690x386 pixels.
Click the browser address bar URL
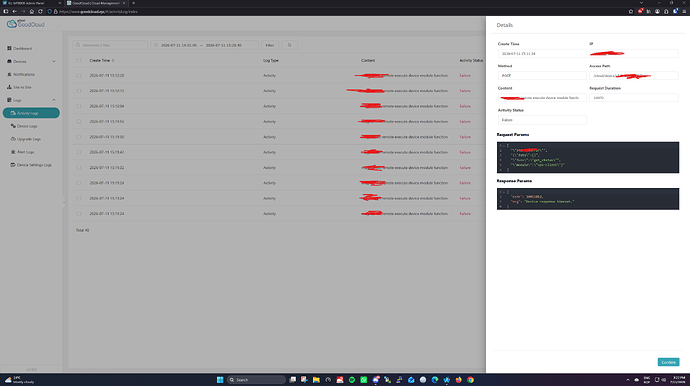(x=99, y=11)
